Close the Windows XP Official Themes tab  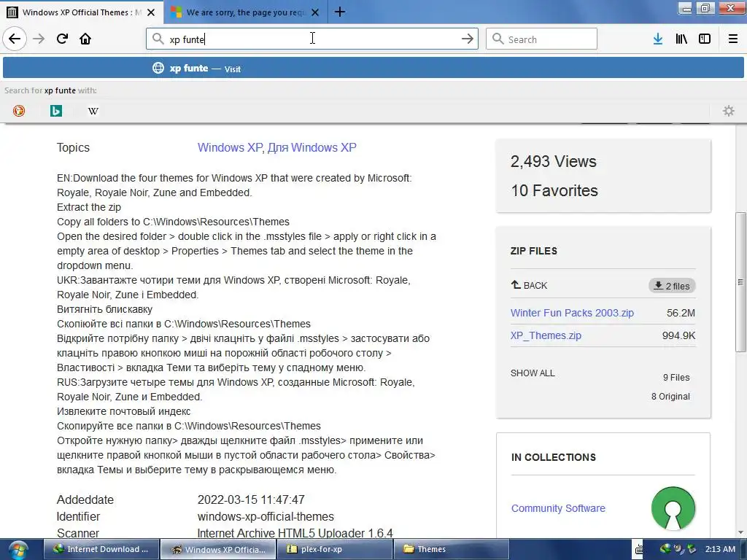click(x=151, y=12)
